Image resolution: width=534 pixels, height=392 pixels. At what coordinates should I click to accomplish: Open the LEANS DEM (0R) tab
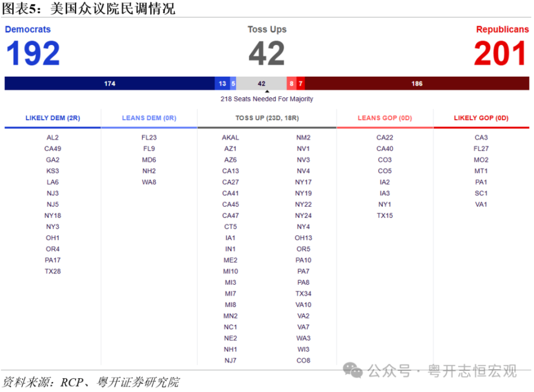pyautogui.click(x=149, y=118)
